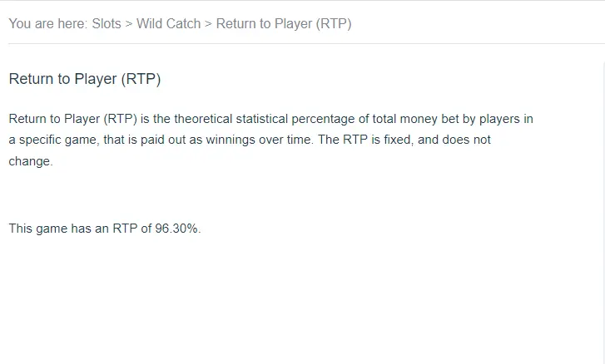Image resolution: width=605 pixels, height=364 pixels.
Task: Select the Return to Player (RTP) breadcrumb
Action: (x=284, y=24)
